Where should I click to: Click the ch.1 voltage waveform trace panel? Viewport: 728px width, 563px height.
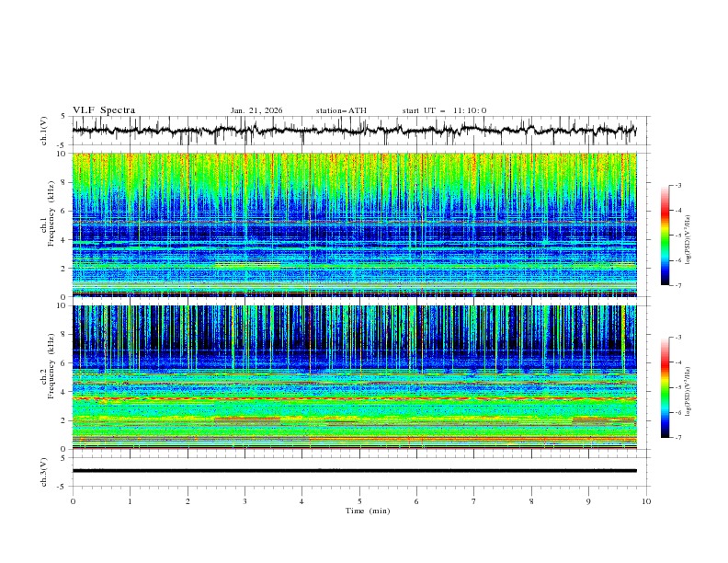click(361, 131)
